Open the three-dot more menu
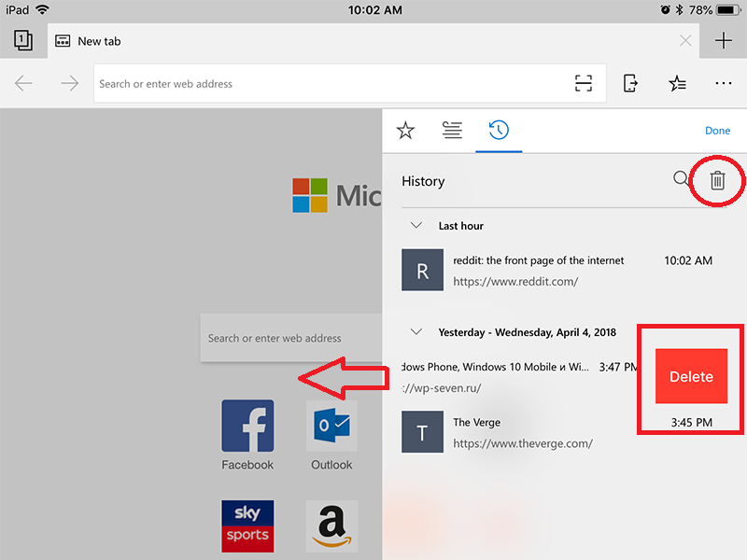The height and width of the screenshot is (560, 747). pyautogui.click(x=723, y=83)
